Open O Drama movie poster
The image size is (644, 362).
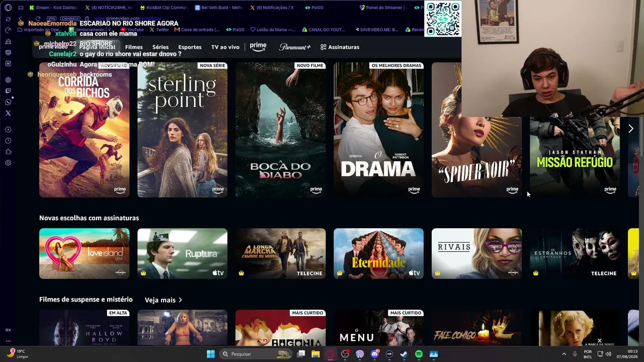(378, 130)
